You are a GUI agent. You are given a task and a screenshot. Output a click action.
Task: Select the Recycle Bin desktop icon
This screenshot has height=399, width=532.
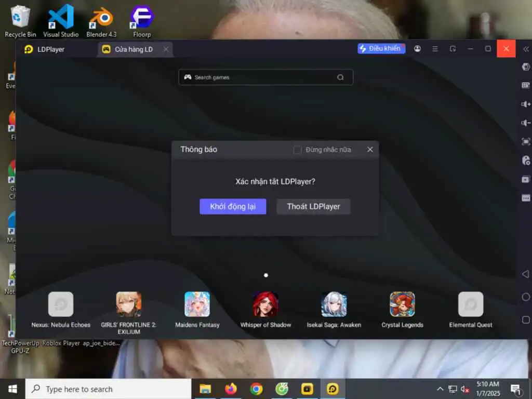(20, 21)
